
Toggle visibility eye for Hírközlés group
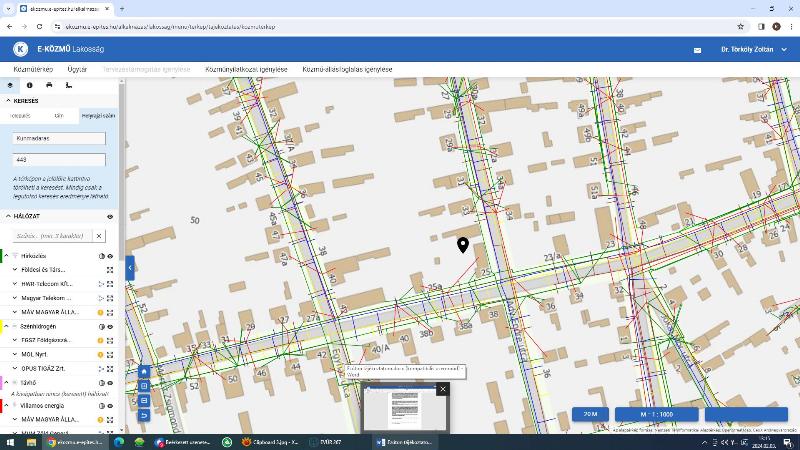(x=110, y=256)
